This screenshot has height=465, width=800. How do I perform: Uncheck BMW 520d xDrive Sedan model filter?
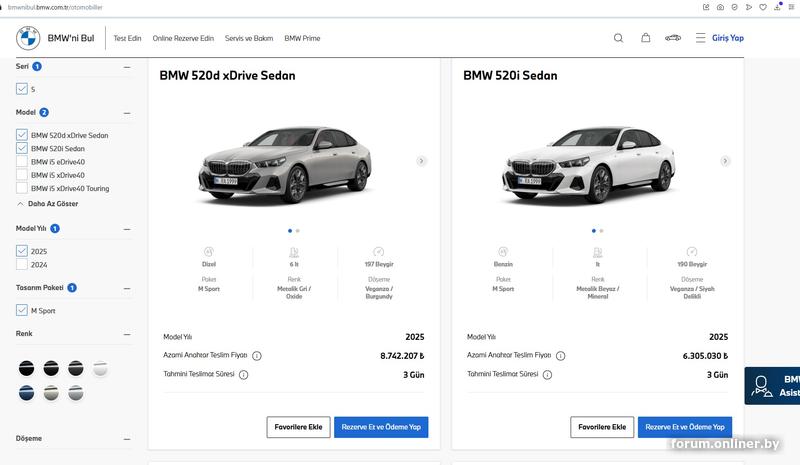[22, 134]
